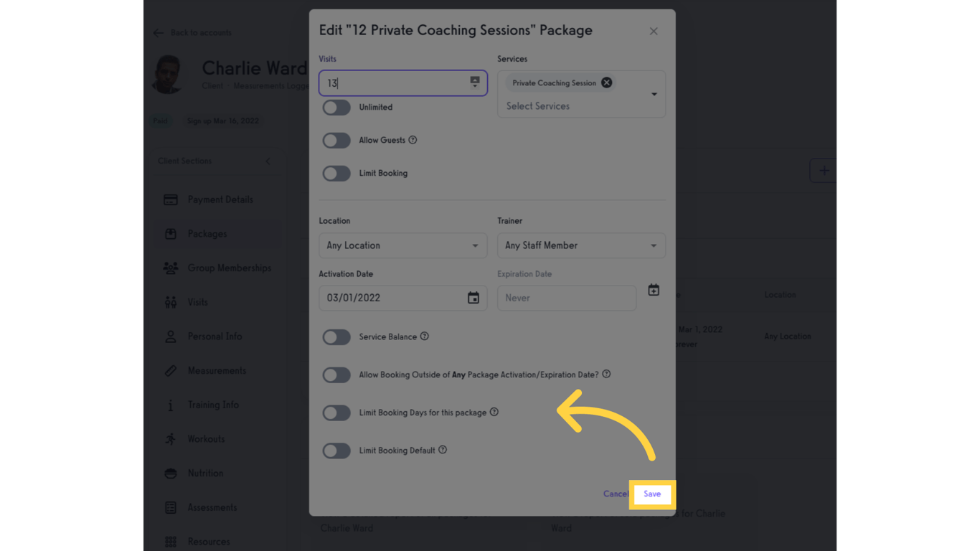Click the Expiration Date add-calendar icon
This screenshot has width=980, height=551.
654,291
